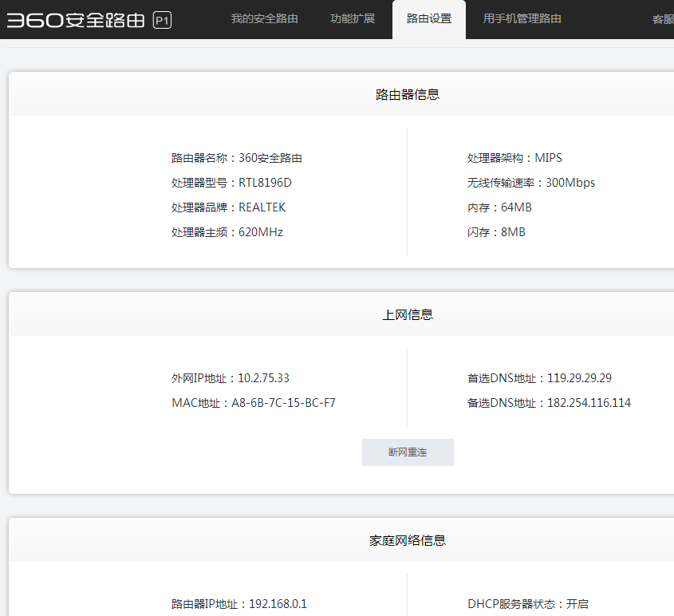Click the wireless rate 300Mbps value
The width and height of the screenshot is (674, 616).
(570, 183)
